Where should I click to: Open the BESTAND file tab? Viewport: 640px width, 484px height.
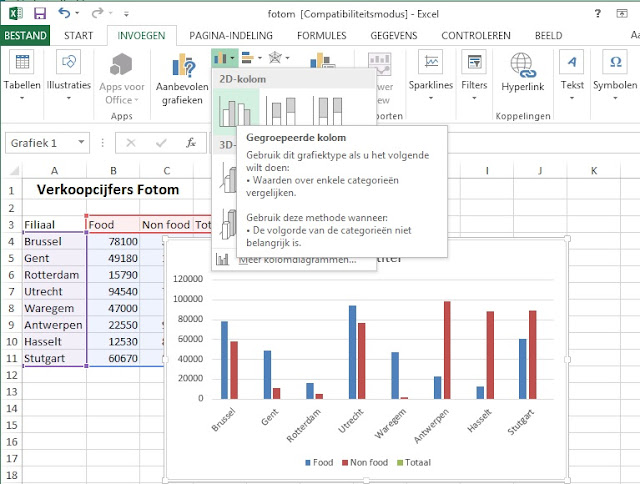click(x=25, y=36)
